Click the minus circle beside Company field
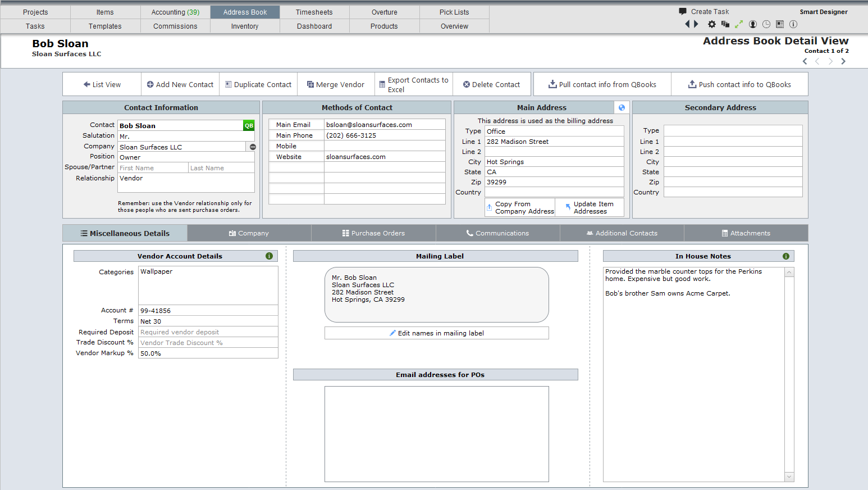The width and height of the screenshot is (868, 490). [x=253, y=147]
